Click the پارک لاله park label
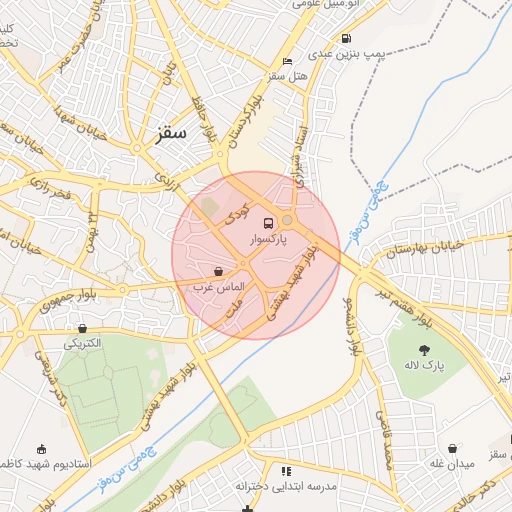512x512 pixels. tap(424, 365)
